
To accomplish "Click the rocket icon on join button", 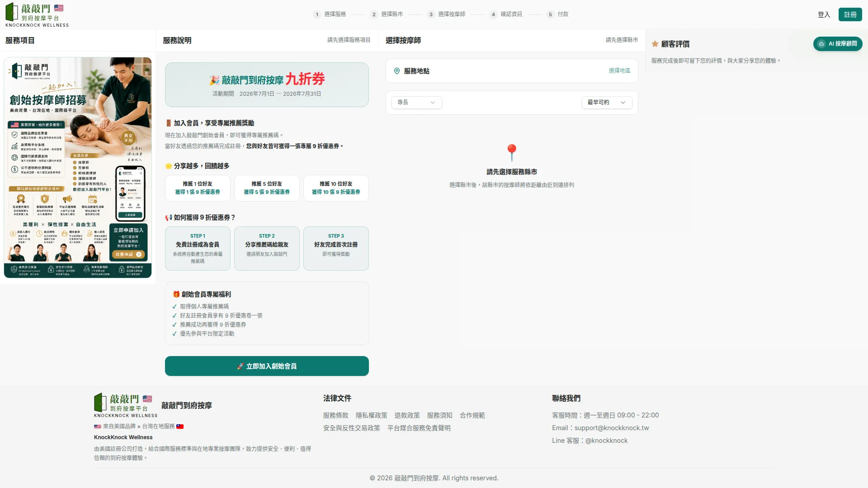I will click(241, 366).
